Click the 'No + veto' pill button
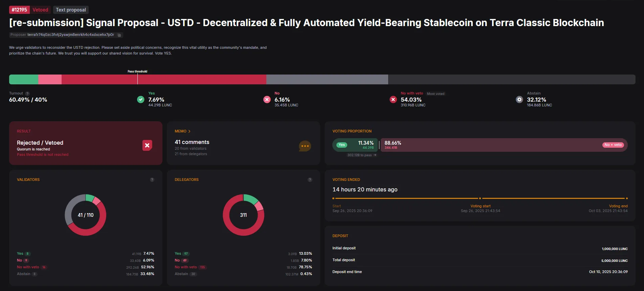The image size is (644, 291). coord(613,145)
